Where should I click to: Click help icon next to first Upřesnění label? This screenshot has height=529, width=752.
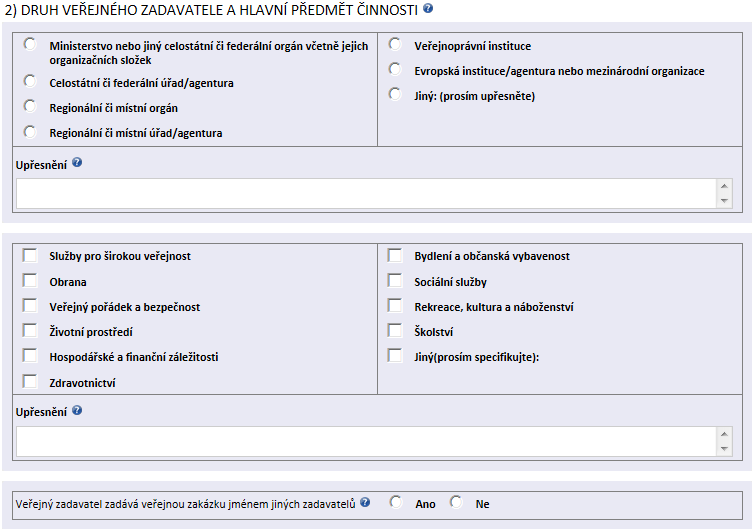77,163
